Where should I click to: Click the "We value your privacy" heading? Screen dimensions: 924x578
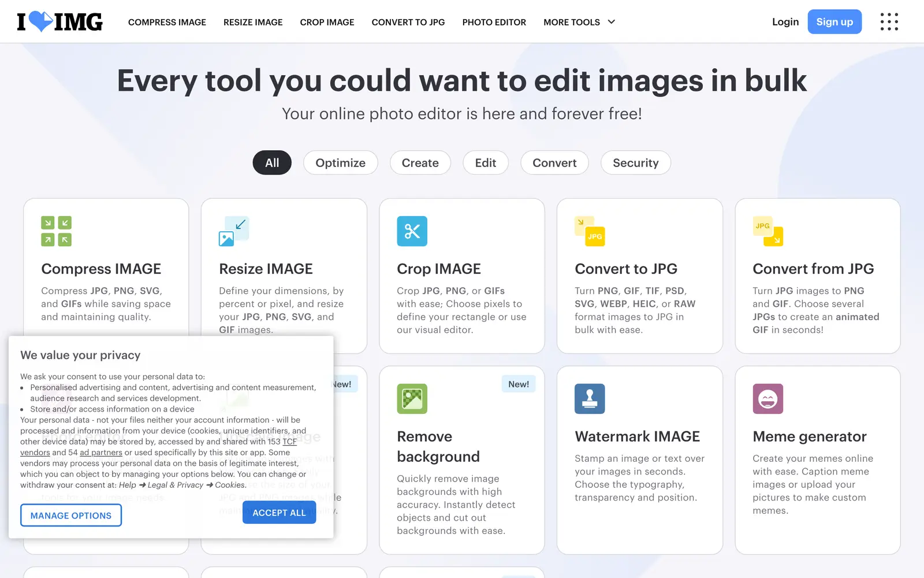[x=80, y=355]
